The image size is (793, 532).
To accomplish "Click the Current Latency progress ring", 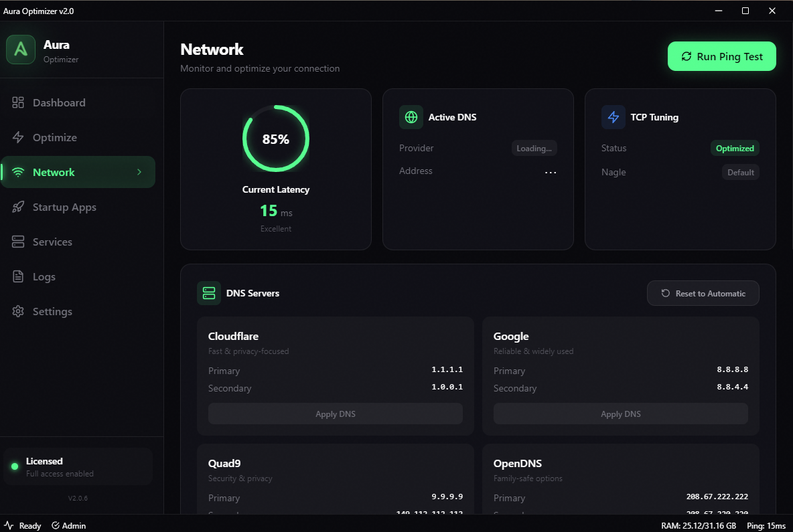I will click(x=275, y=139).
